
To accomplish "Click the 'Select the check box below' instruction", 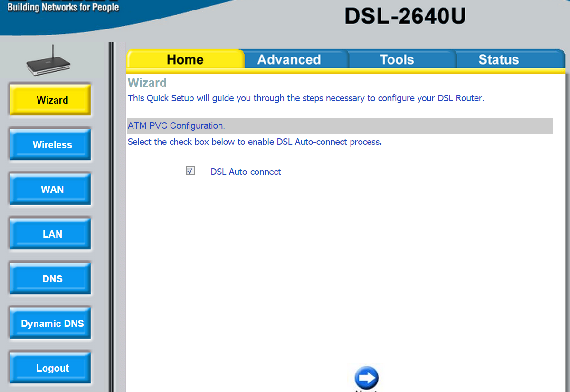I will click(255, 142).
